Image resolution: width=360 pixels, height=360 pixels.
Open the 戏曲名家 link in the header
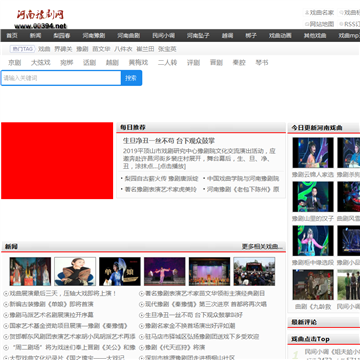pyautogui.click(x=322, y=13)
